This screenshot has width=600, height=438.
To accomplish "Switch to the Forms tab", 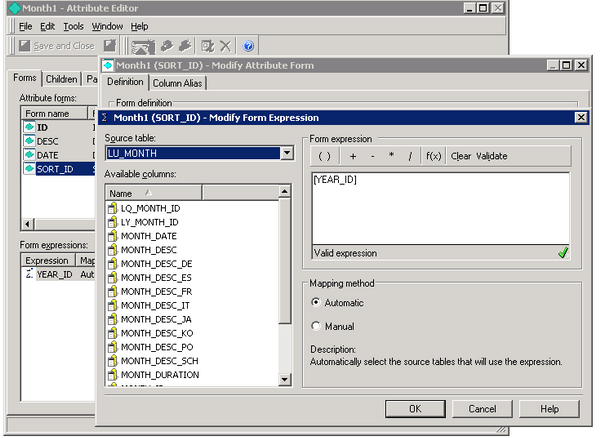I will pos(25,78).
